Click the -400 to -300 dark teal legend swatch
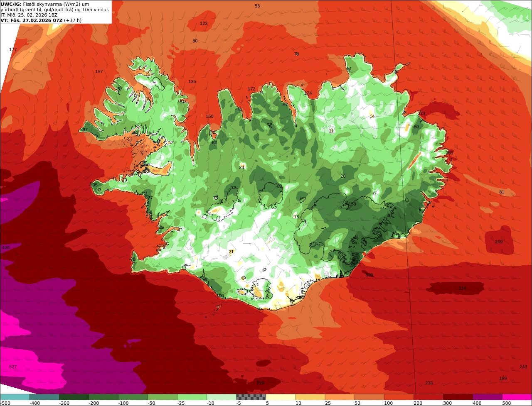 pyautogui.click(x=44, y=397)
